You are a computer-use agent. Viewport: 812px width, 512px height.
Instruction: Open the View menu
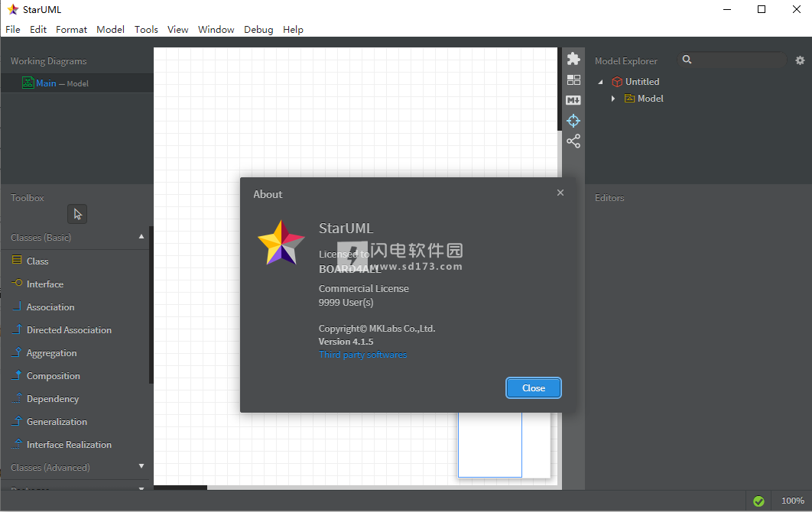pyautogui.click(x=177, y=30)
